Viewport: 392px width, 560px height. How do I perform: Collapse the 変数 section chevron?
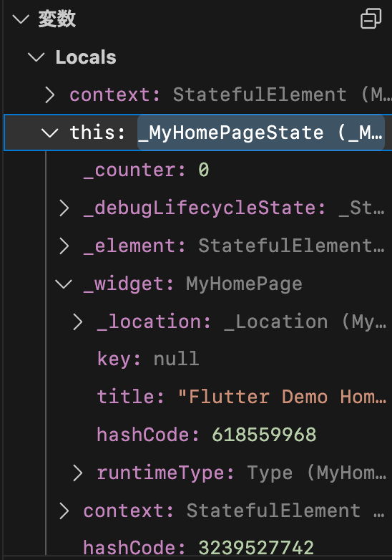pyautogui.click(x=21, y=19)
